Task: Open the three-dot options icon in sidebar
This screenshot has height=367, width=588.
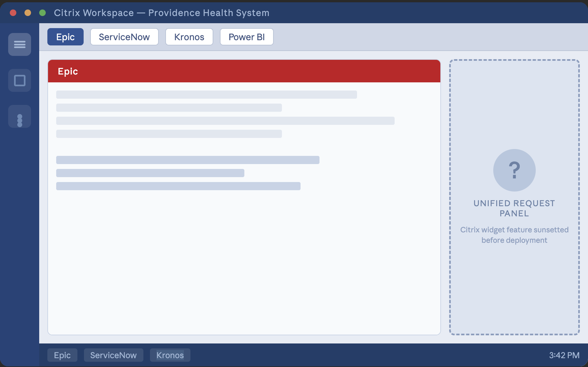Action: tap(19, 116)
